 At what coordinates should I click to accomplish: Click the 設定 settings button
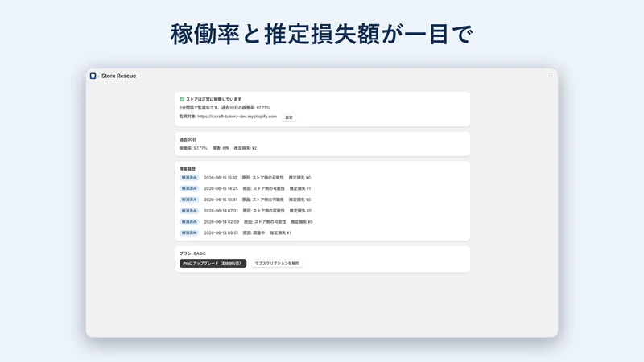289,117
